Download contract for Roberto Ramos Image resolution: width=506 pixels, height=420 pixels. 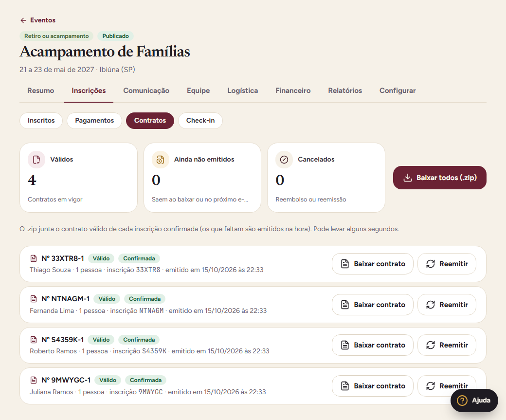pyautogui.click(x=372, y=345)
